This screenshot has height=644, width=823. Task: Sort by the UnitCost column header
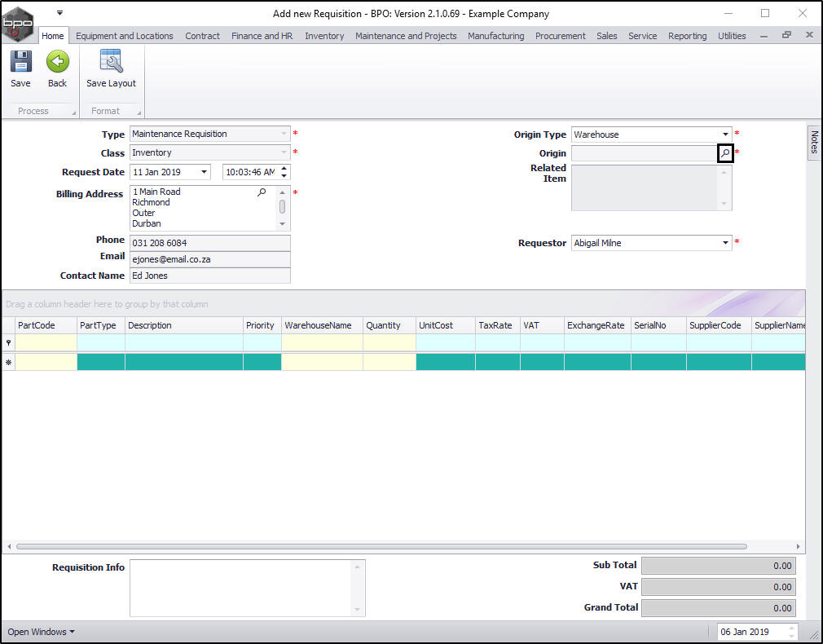tap(446, 325)
